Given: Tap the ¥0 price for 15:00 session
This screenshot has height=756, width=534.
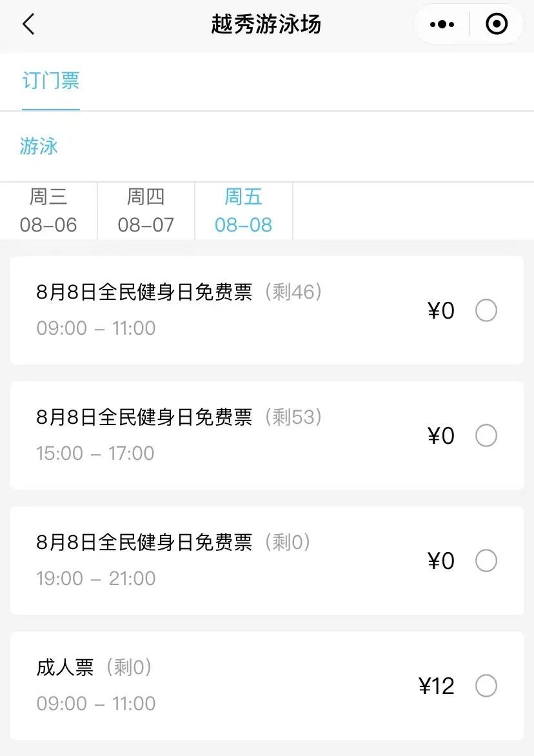Looking at the screenshot, I should (441, 436).
